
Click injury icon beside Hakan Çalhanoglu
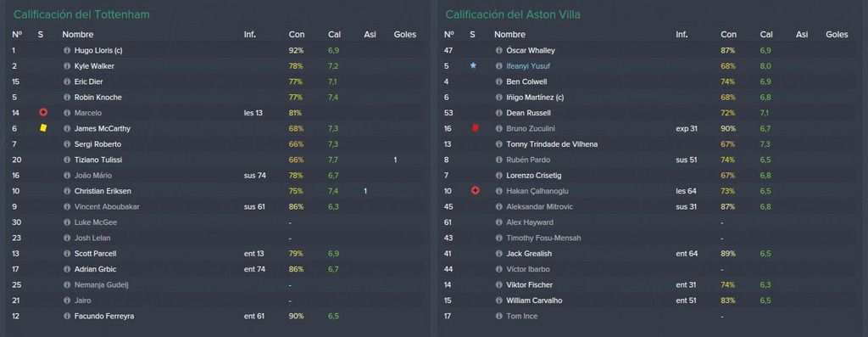coord(475,191)
